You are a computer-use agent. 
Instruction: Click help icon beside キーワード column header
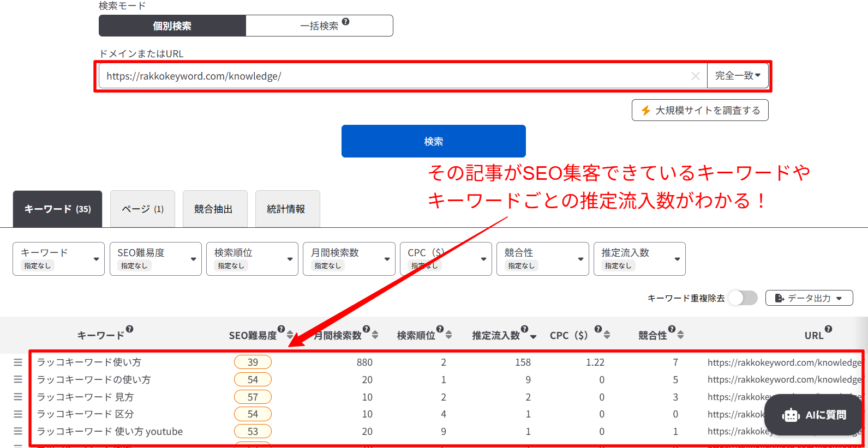point(129,329)
